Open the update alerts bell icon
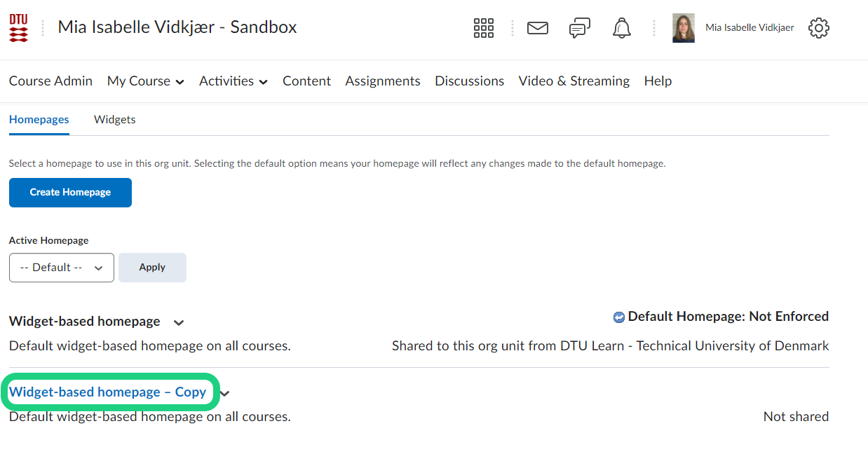 [x=621, y=28]
